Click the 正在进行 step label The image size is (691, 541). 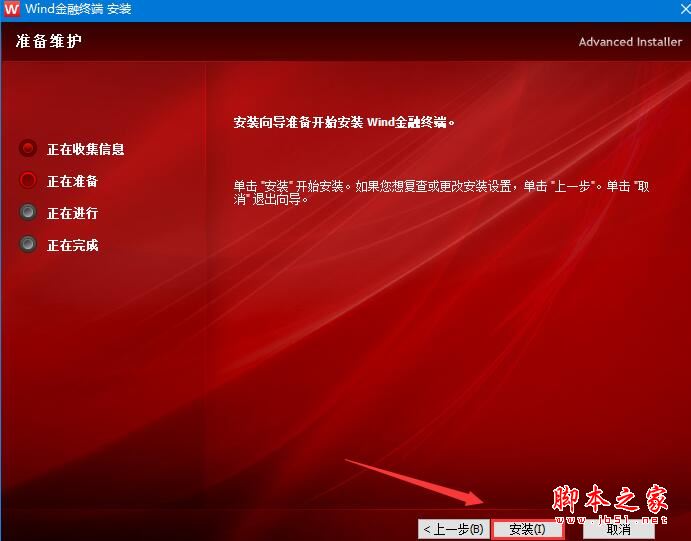pyautogui.click(x=72, y=213)
